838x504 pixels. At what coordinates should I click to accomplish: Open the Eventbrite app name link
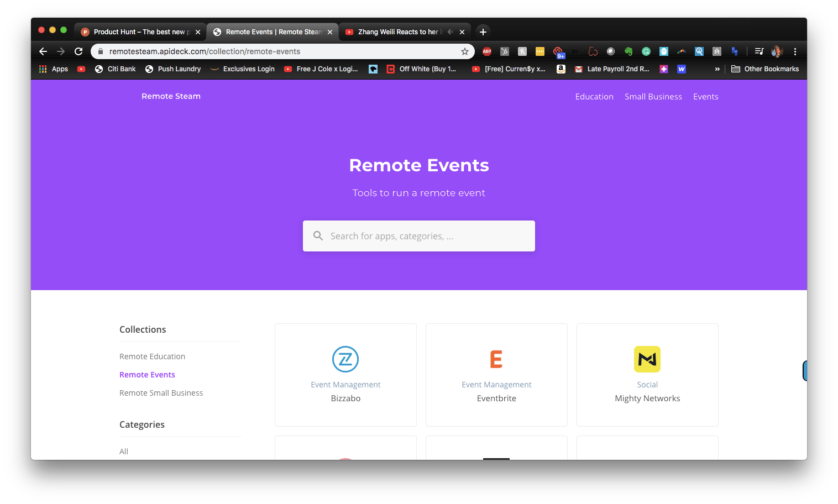[496, 398]
